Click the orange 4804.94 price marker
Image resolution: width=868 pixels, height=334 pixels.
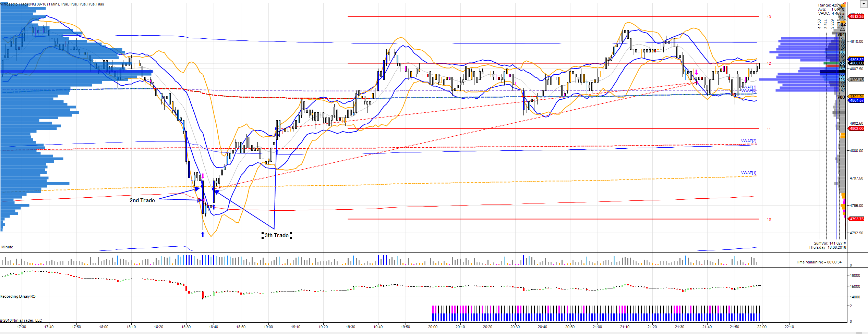pos(856,97)
